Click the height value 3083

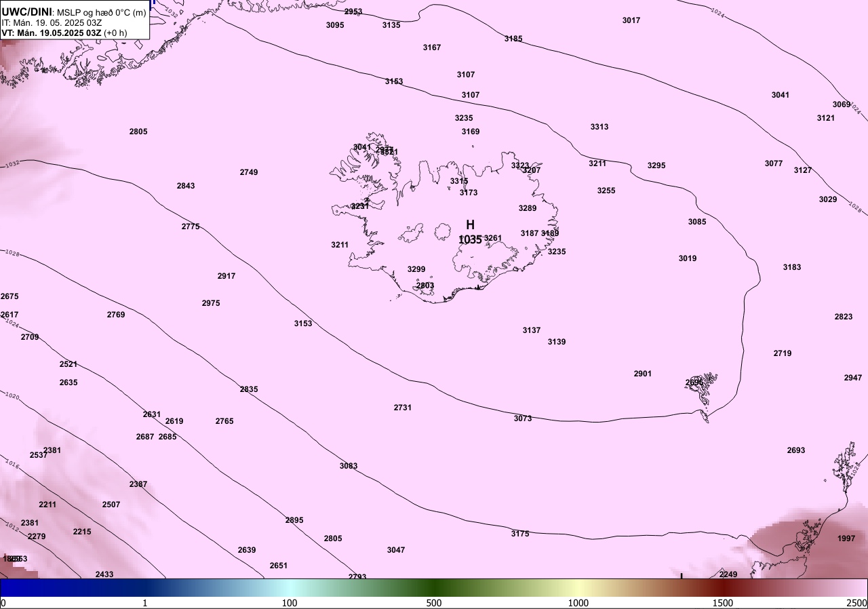click(349, 466)
